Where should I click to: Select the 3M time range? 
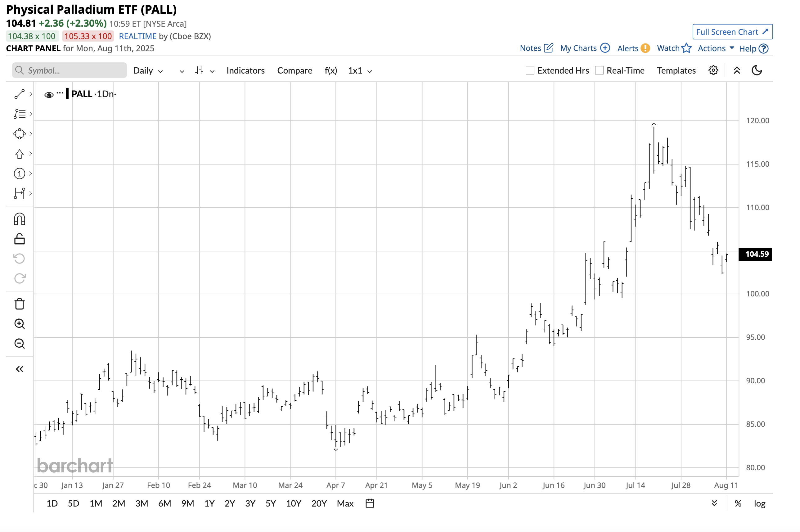(x=142, y=503)
